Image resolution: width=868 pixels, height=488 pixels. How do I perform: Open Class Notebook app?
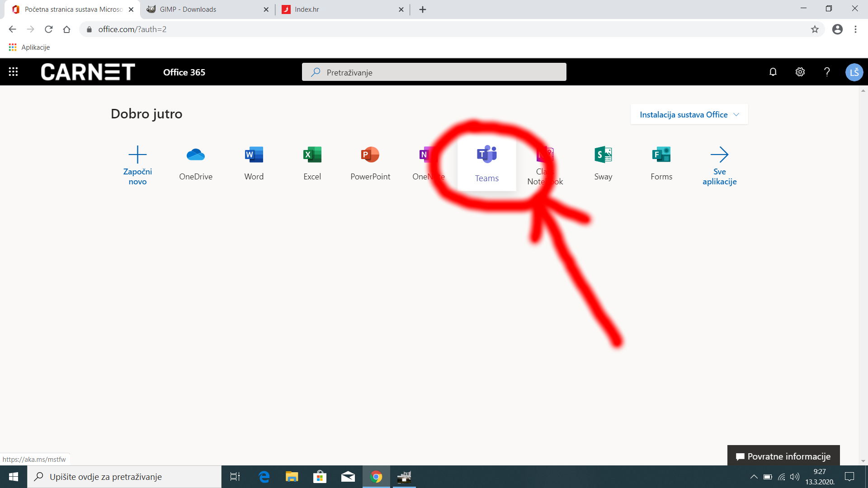click(545, 166)
